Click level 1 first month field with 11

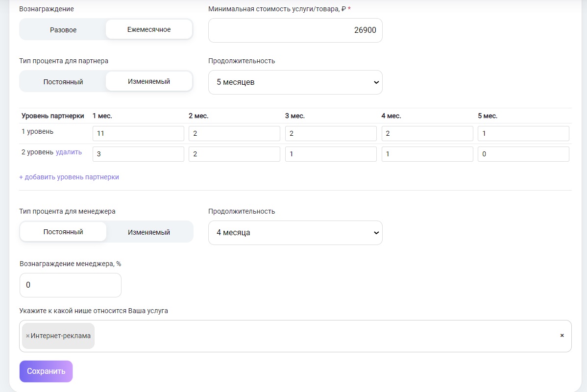click(138, 134)
